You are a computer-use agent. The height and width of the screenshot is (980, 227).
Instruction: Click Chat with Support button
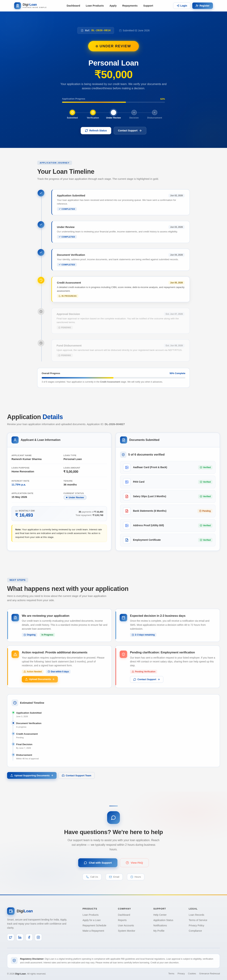click(x=98, y=863)
